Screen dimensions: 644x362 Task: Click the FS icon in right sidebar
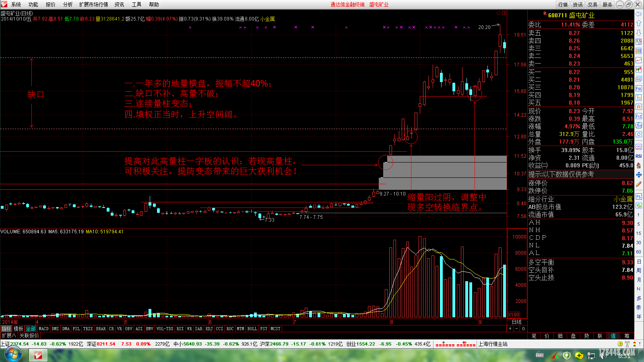639,196
